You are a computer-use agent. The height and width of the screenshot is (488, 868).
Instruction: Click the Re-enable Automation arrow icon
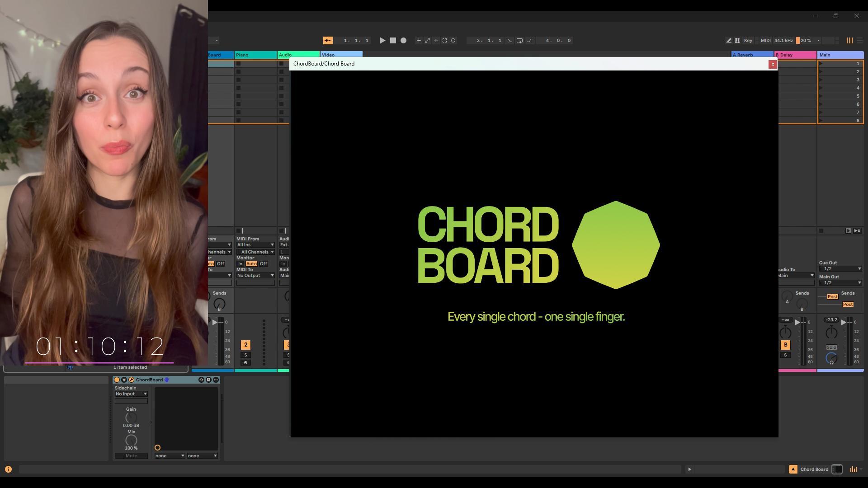[436, 41]
